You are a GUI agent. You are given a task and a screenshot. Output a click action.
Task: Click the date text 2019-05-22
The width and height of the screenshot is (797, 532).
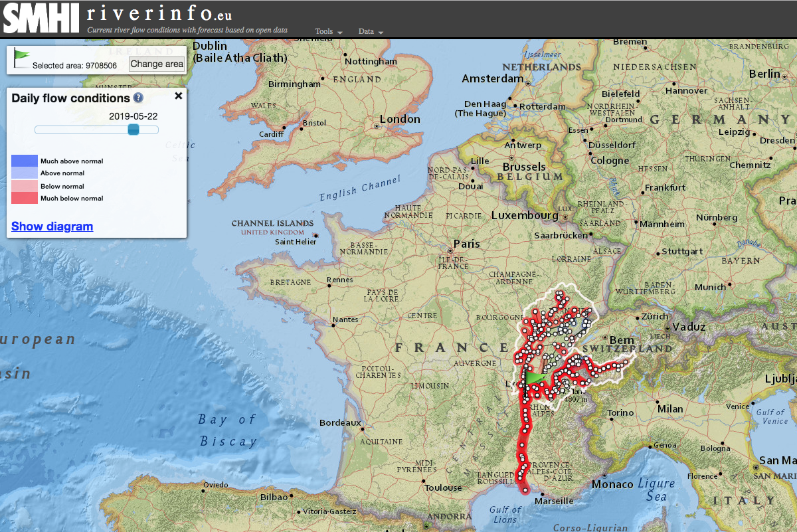point(133,116)
